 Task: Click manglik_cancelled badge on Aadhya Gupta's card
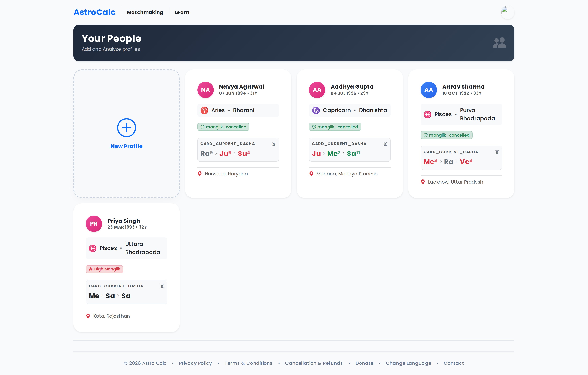pyautogui.click(x=335, y=127)
